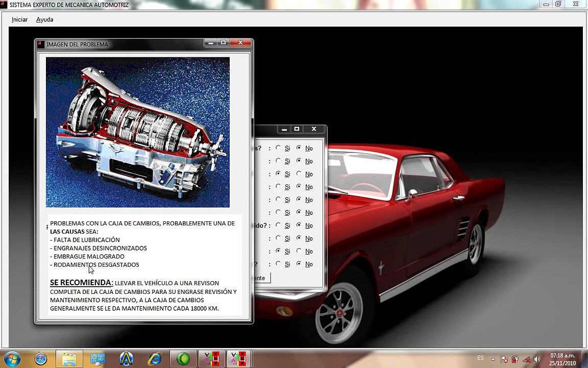Select Si in the last question row
This screenshot has height=368, width=588.
pyautogui.click(x=278, y=264)
